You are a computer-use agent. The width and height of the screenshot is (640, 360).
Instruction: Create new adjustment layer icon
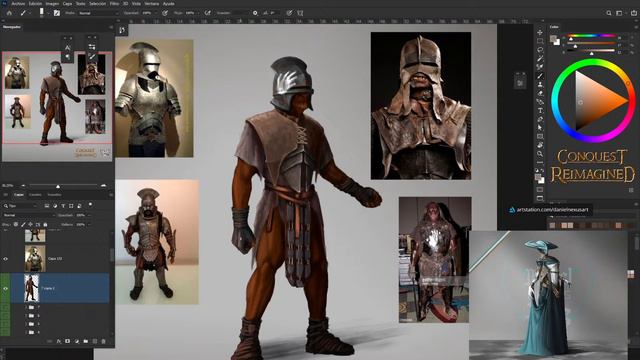click(76, 341)
